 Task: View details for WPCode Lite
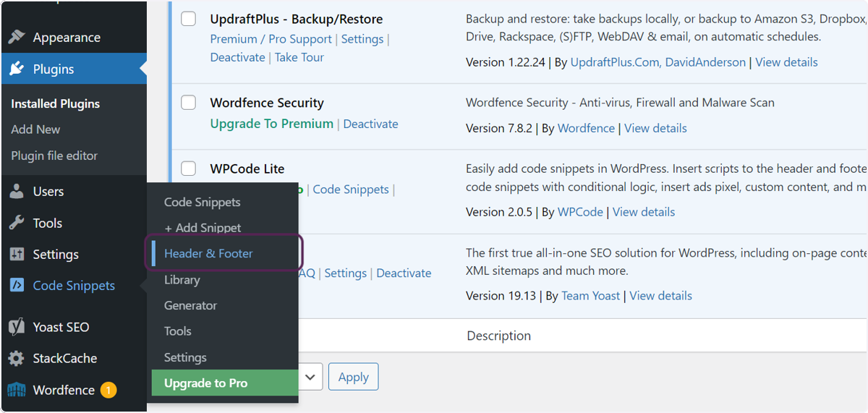coord(644,212)
